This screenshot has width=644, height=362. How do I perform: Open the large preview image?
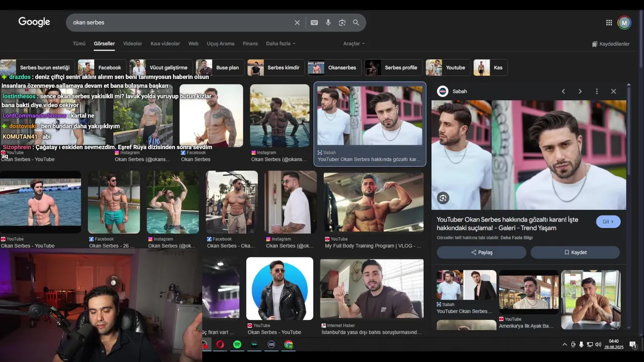tap(529, 155)
